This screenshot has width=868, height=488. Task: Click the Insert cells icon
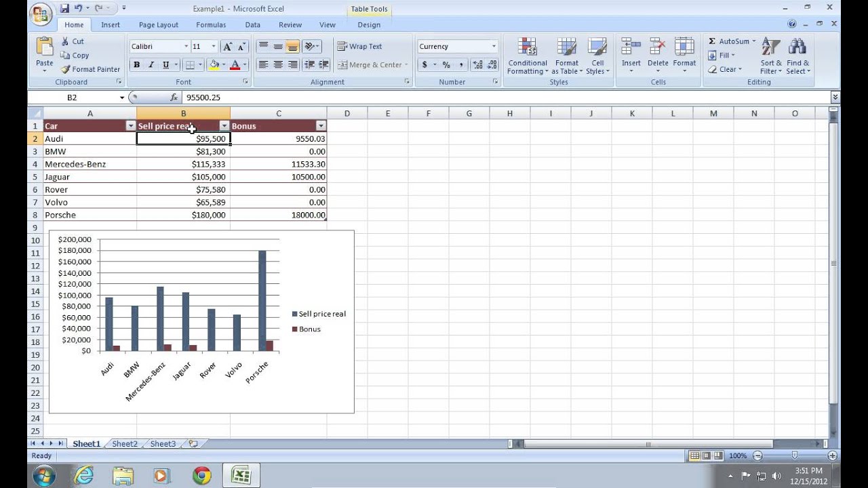point(631,47)
